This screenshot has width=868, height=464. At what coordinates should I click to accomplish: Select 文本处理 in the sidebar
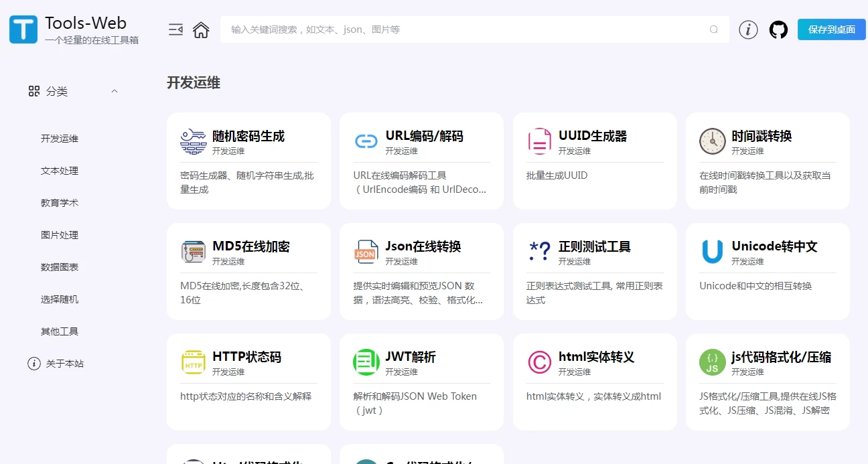tap(60, 171)
